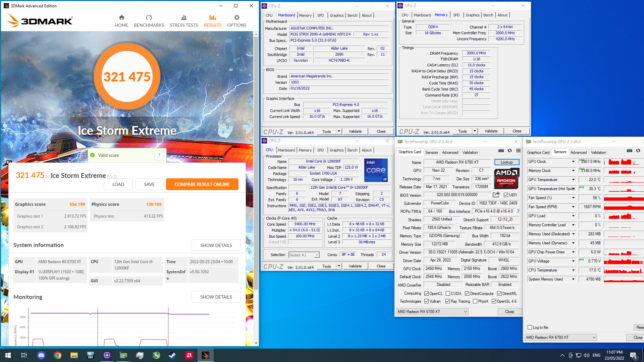Toggle the PhysX checkbox

tap(475, 301)
